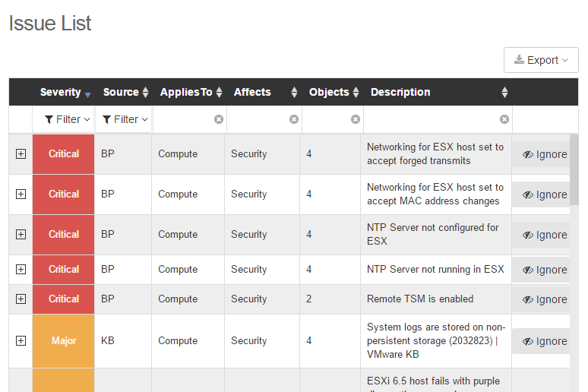Ignore the Remote TSM is enabled issue
Screen dimensions: 588x392
point(544,299)
